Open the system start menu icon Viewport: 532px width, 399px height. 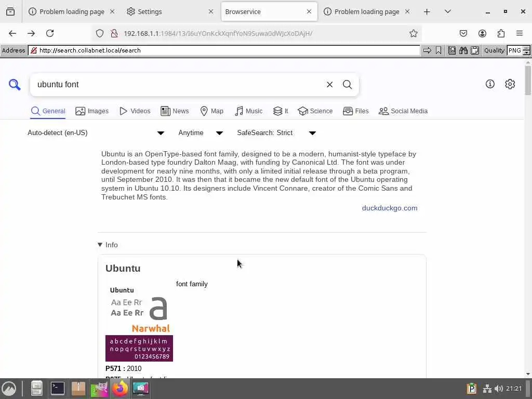click(9, 389)
